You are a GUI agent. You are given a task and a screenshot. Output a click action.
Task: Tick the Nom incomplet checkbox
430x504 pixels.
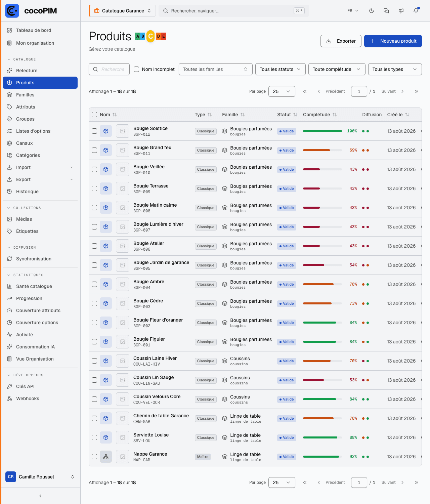[136, 69]
